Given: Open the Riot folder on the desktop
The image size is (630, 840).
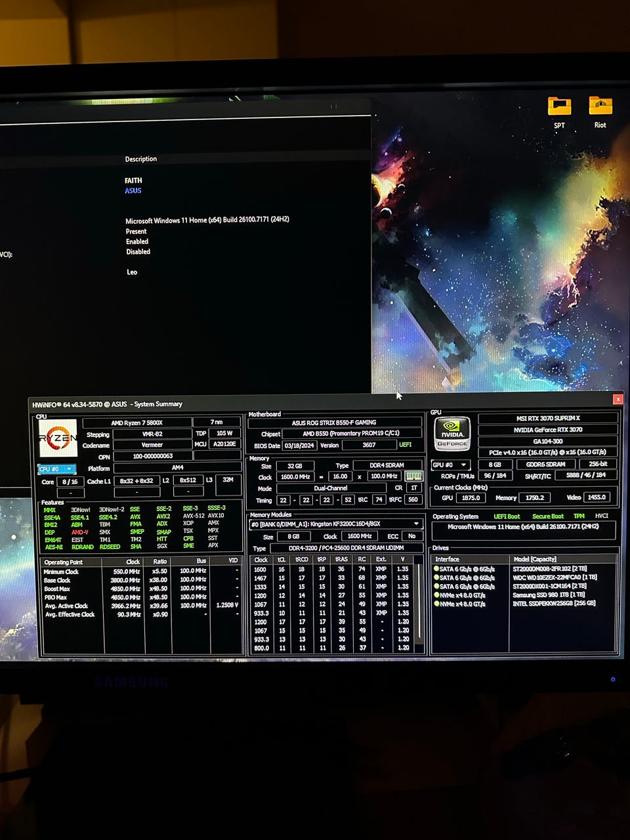Looking at the screenshot, I should click(600, 112).
